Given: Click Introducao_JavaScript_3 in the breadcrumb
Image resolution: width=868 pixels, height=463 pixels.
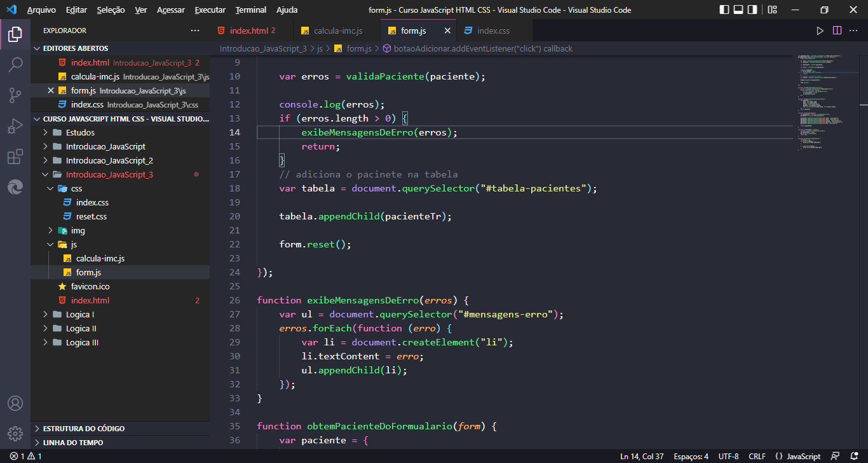Looking at the screenshot, I should tap(263, 48).
